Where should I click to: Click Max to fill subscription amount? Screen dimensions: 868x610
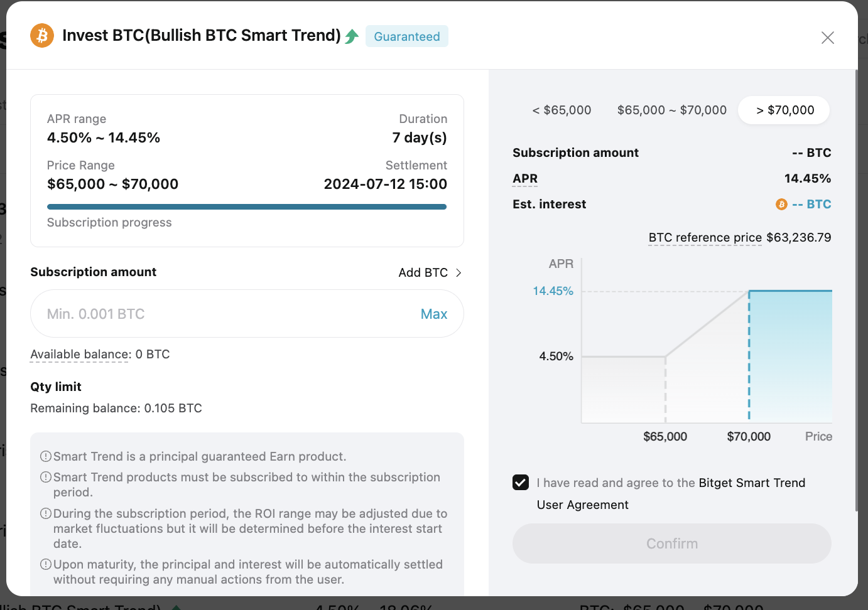434,314
